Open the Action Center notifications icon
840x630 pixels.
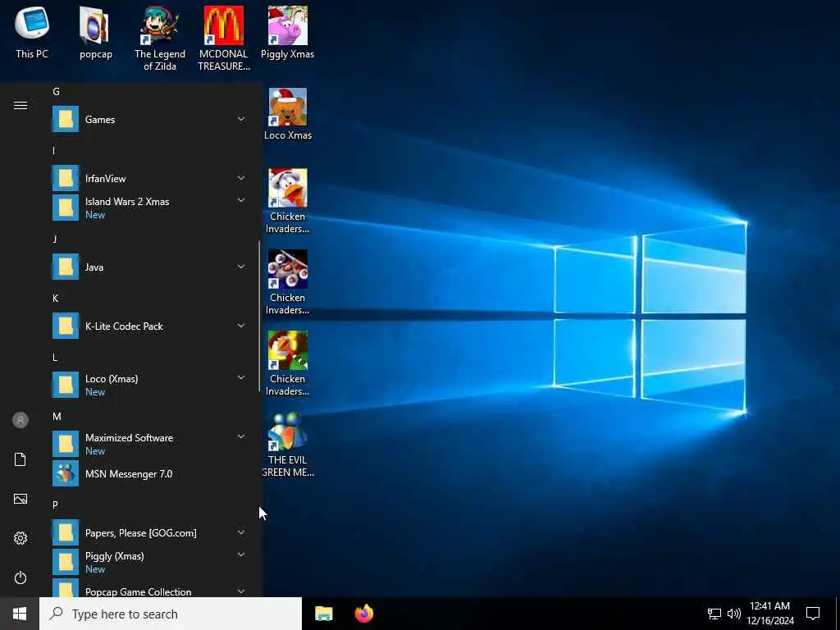tap(813, 614)
